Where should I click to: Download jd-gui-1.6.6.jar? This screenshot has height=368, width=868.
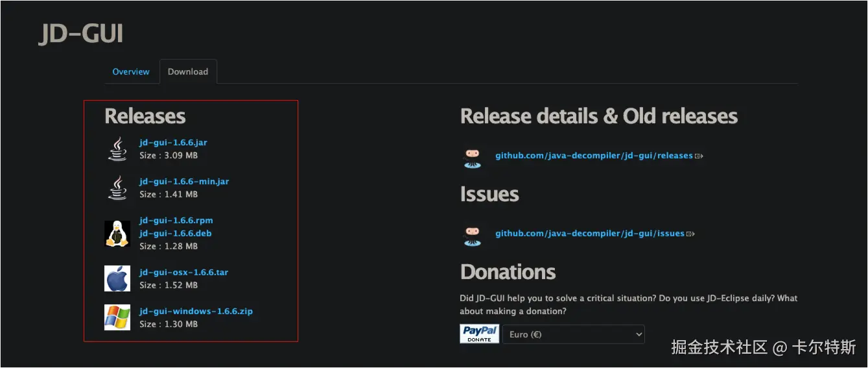point(173,142)
